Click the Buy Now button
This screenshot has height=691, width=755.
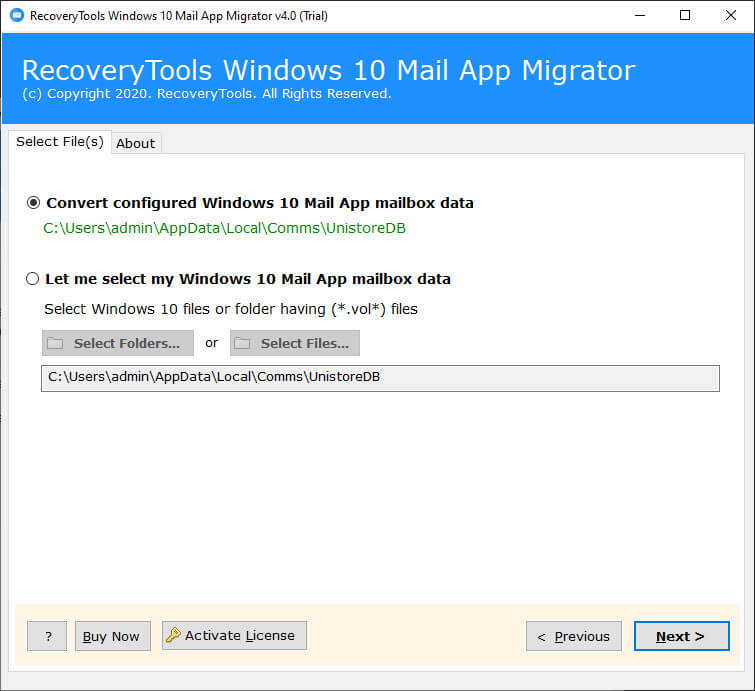point(112,636)
